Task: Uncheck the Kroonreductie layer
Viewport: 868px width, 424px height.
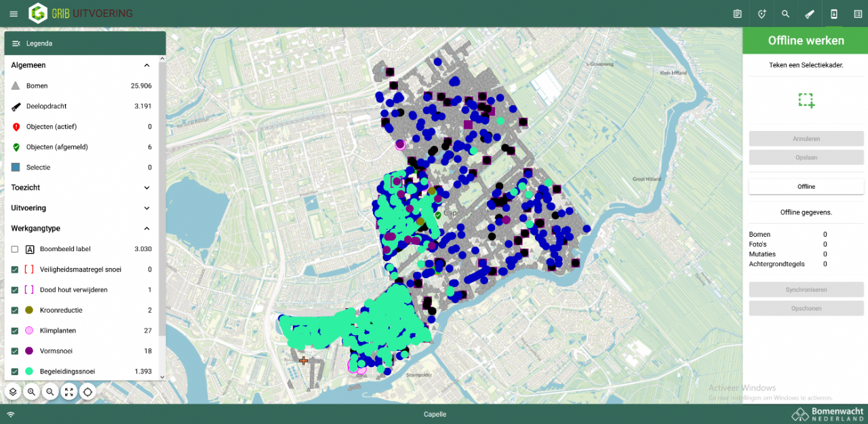Action: [x=15, y=310]
